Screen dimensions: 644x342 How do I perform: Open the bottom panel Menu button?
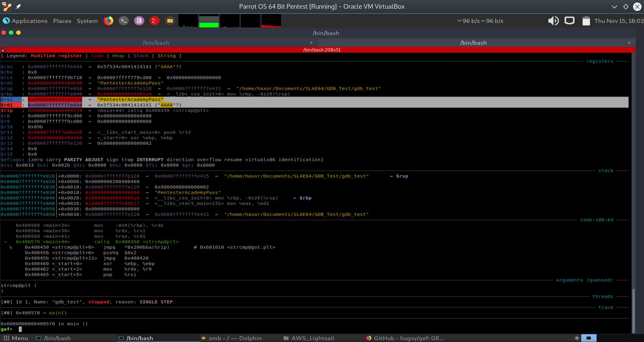coord(16,338)
